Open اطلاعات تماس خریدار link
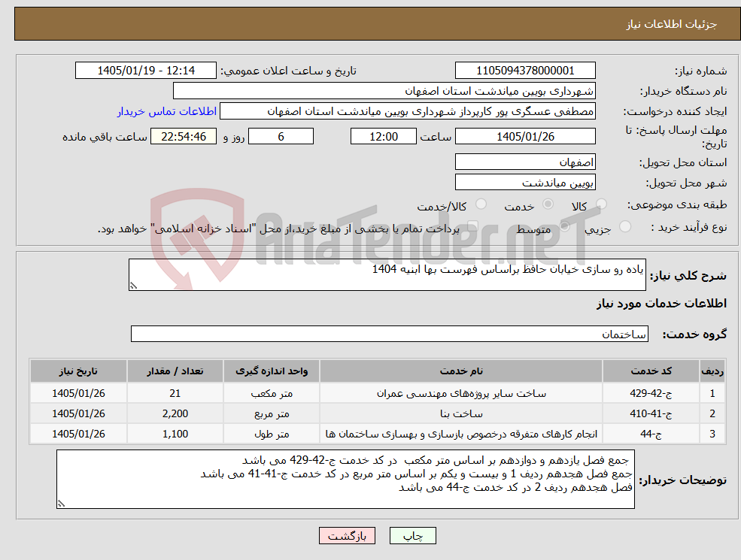 (x=167, y=111)
